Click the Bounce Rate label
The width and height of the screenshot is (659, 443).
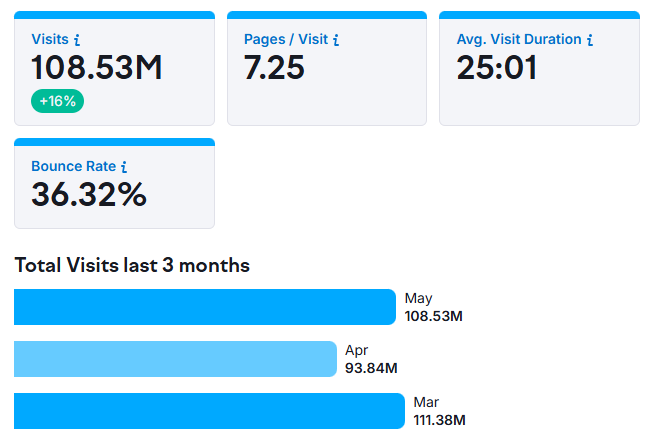click(73, 167)
